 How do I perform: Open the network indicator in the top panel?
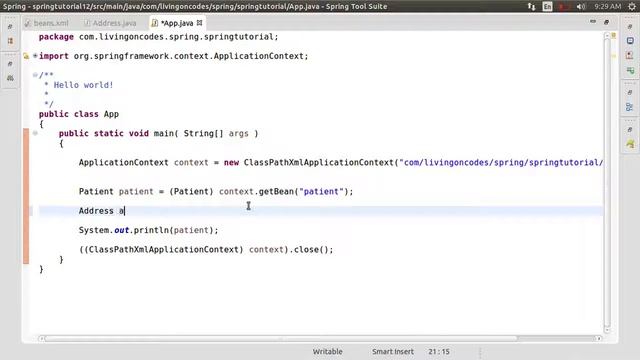pos(531,6)
